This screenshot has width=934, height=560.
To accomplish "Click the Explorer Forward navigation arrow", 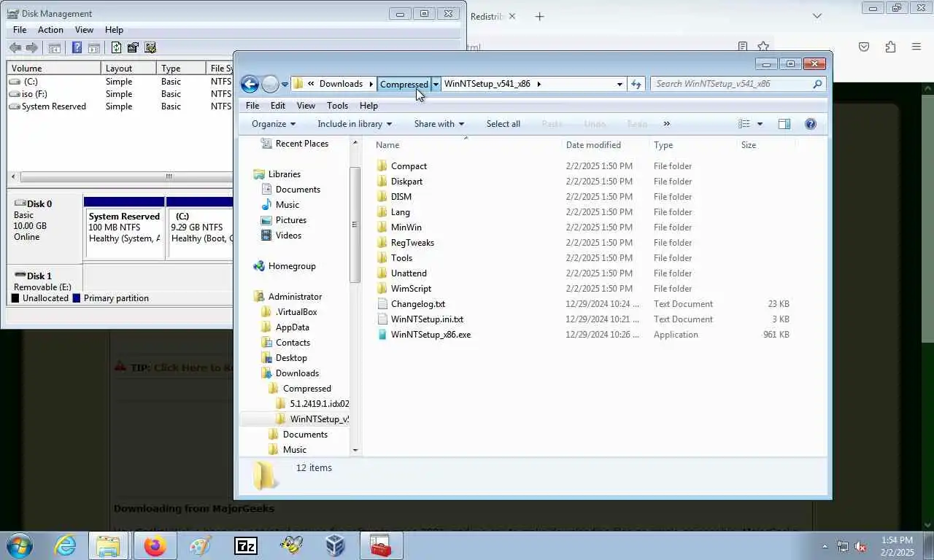I will (x=270, y=84).
